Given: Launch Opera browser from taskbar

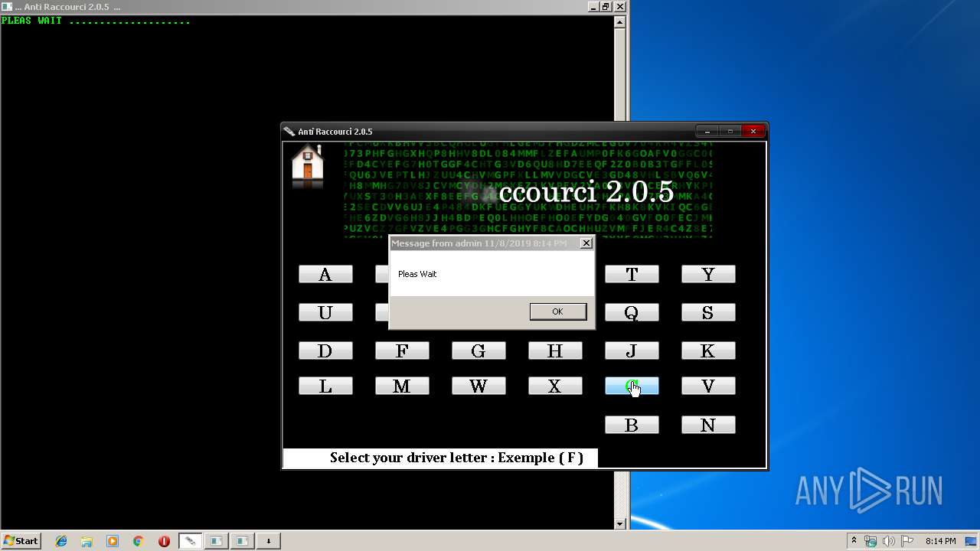Looking at the screenshot, I should 164,541.
